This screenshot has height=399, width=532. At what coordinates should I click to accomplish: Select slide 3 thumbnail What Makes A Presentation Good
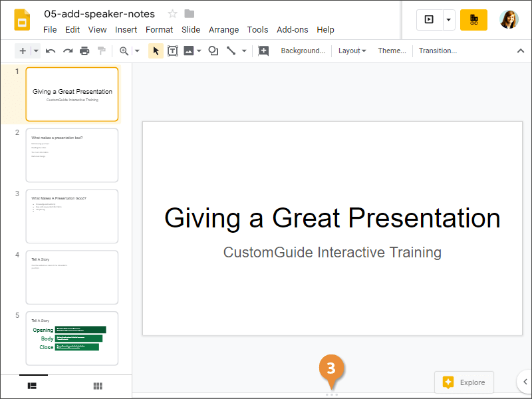click(x=72, y=216)
